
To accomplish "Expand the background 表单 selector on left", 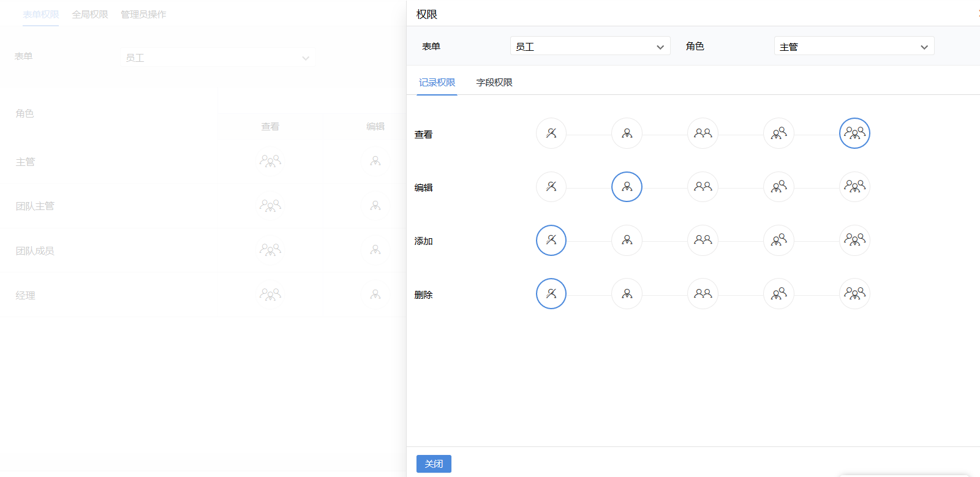I will tap(217, 58).
